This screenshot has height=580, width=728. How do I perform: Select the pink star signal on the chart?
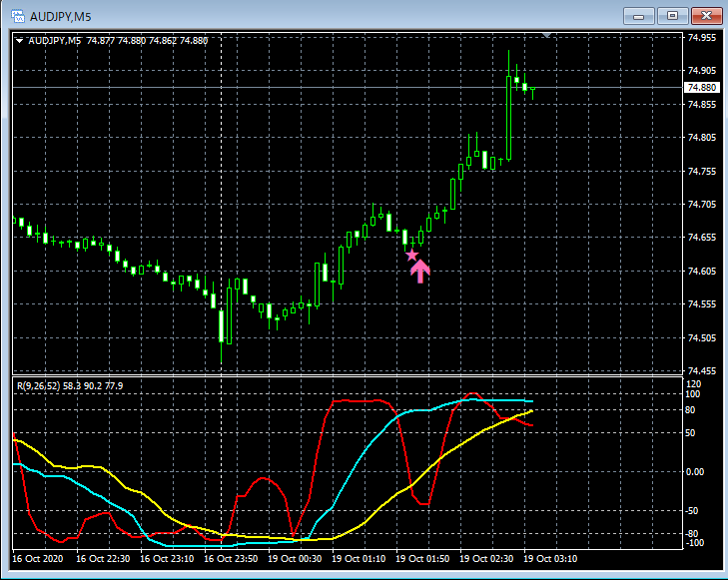[411, 256]
